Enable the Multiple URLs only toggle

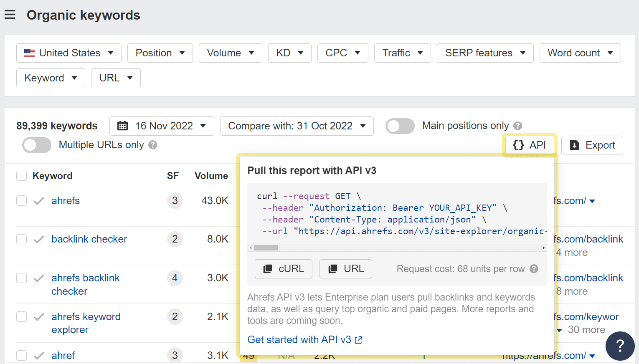tap(36, 145)
